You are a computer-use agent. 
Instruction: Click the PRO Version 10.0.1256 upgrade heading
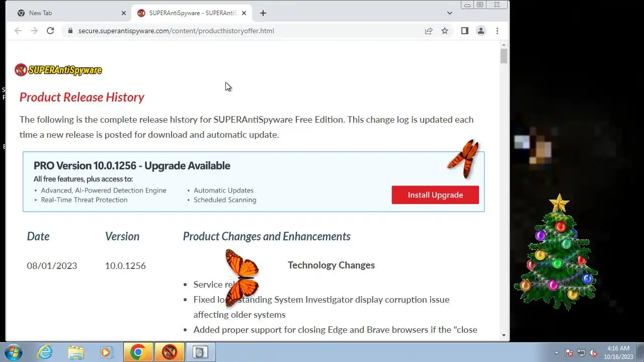coord(132,165)
